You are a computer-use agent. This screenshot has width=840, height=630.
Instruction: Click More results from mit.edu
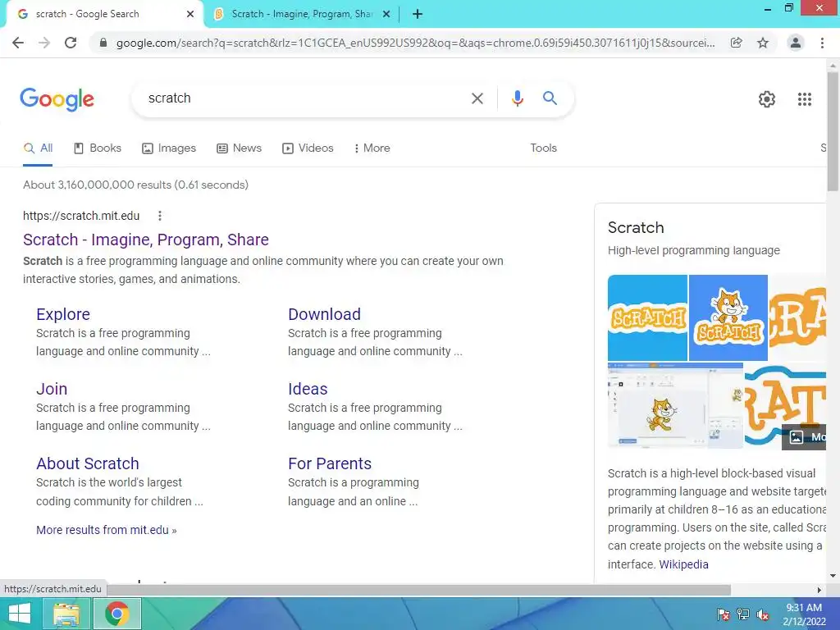point(106,530)
